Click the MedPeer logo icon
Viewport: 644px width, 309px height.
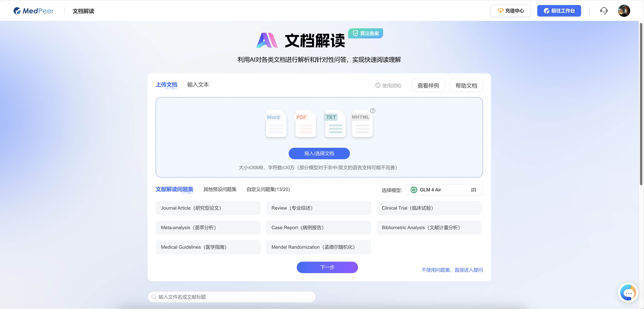[x=17, y=10]
